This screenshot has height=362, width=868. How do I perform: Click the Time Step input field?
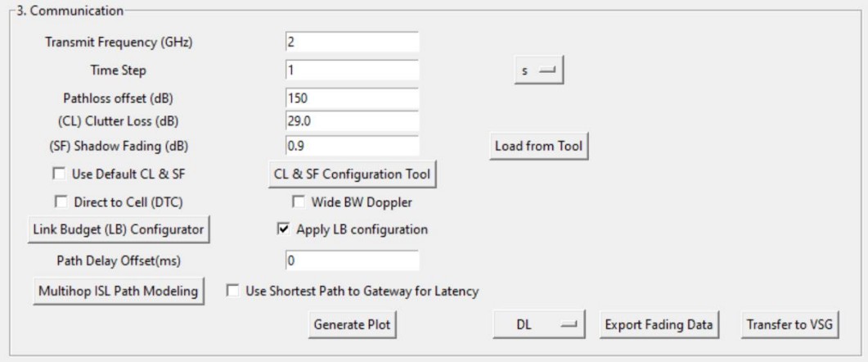pos(352,70)
